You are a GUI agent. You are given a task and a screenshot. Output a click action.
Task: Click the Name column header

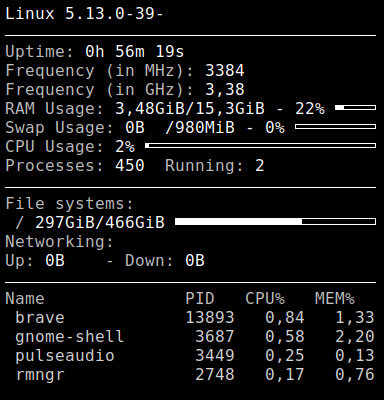(25, 299)
